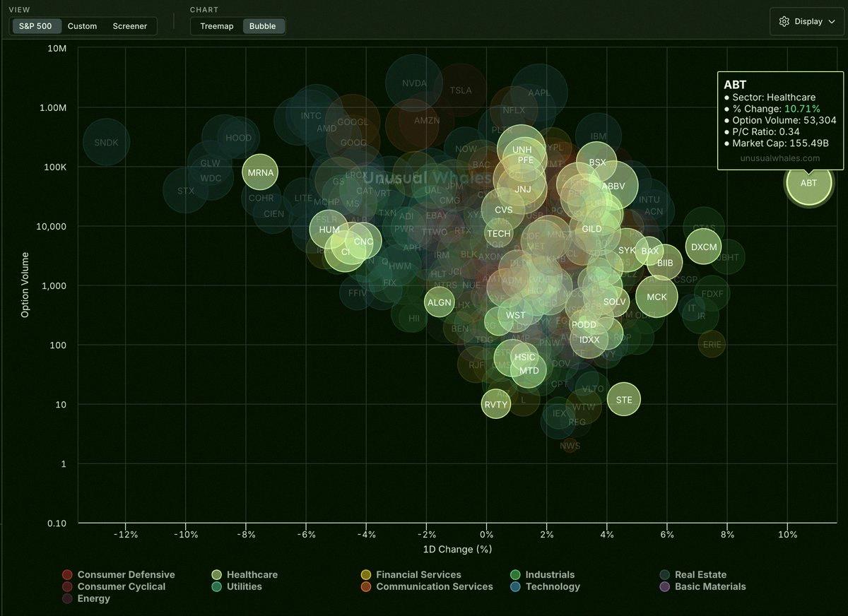Select the Screener view tab
848x616 pixels.
[x=130, y=26]
